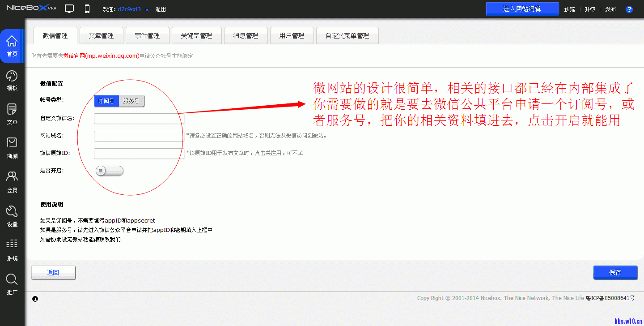Image resolution: width=644 pixels, height=326 pixels.
Task: Open the 商城 mall section
Action: pyautogui.click(x=12, y=147)
